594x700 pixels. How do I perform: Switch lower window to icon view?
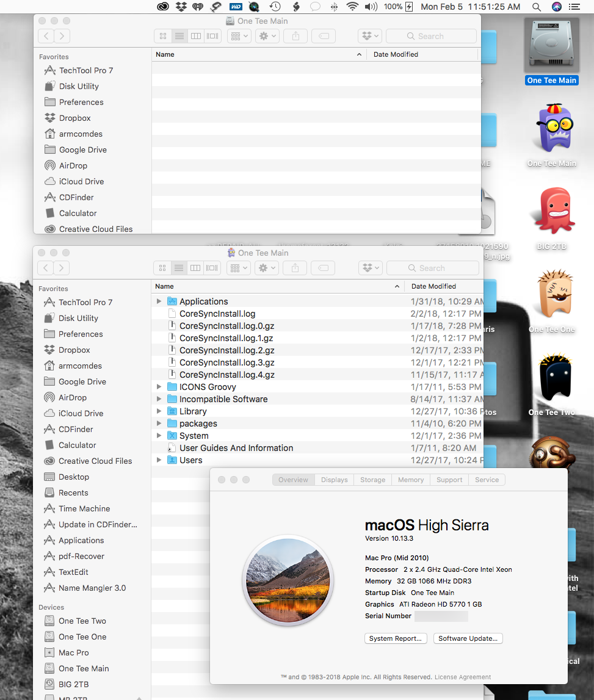click(162, 268)
